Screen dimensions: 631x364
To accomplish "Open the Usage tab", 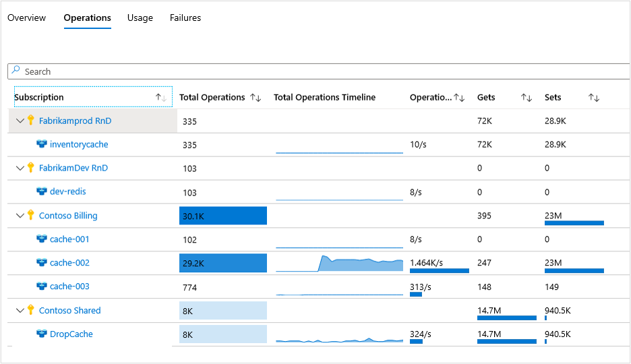I will tap(140, 18).
